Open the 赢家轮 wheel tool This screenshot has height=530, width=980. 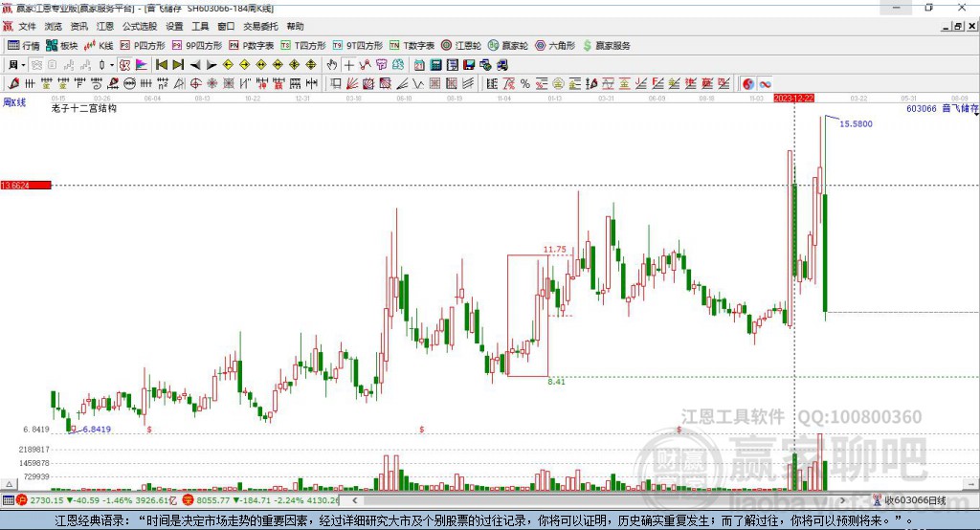[x=508, y=46]
